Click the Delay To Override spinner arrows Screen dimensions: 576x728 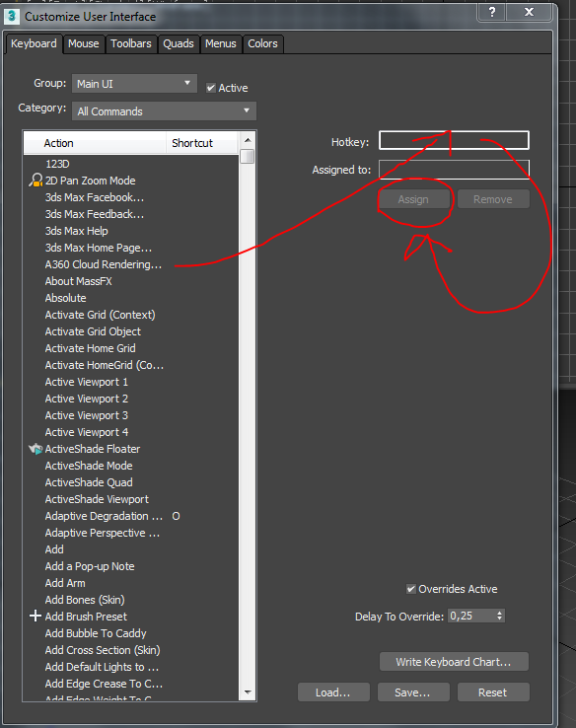pos(499,616)
